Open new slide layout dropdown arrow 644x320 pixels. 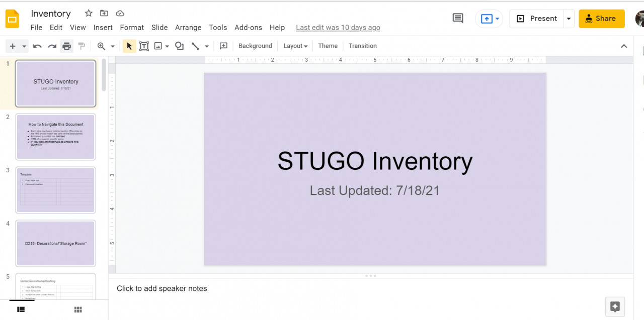point(24,46)
